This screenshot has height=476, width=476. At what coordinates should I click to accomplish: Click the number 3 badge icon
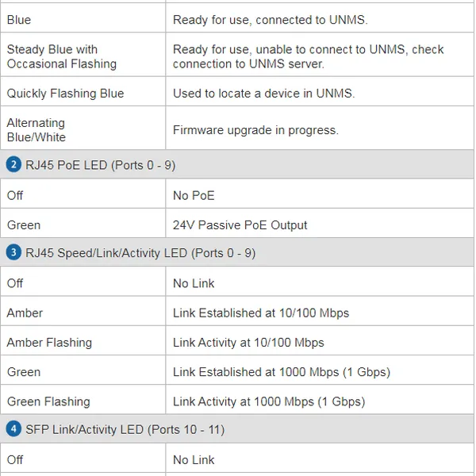(x=13, y=253)
